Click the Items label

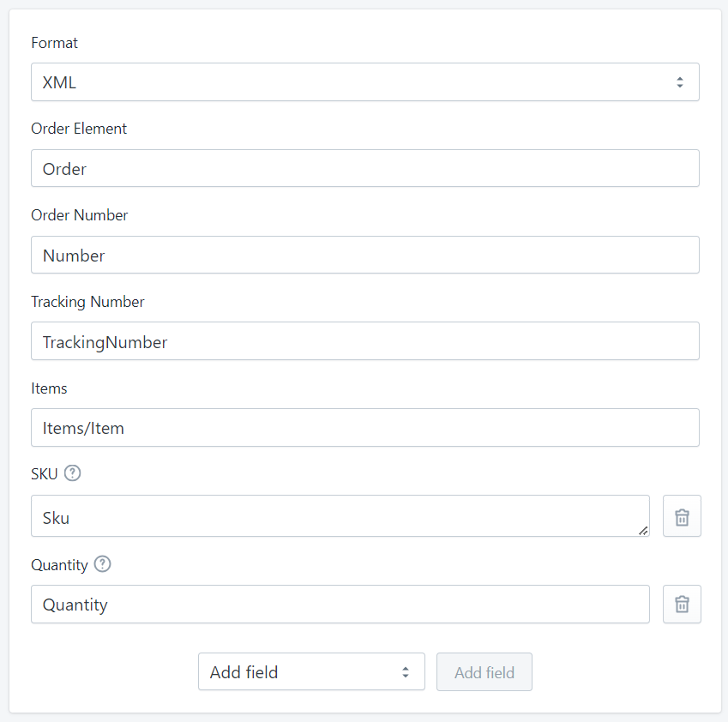(49, 388)
